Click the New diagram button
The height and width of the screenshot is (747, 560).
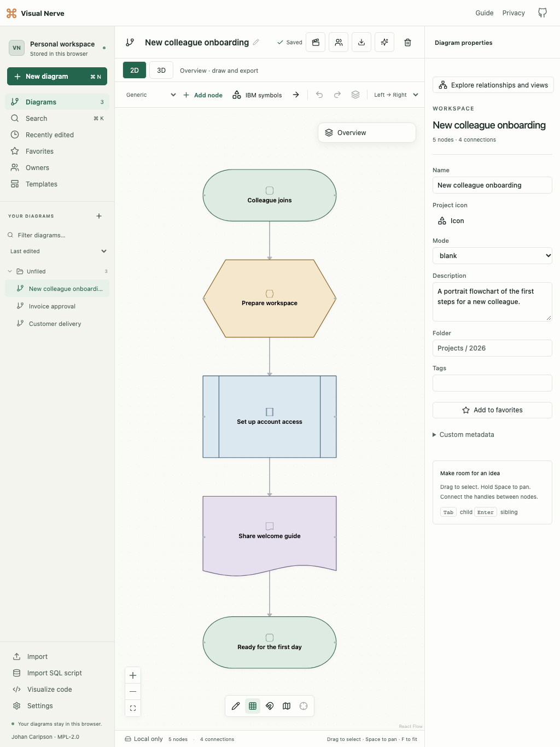pos(57,77)
